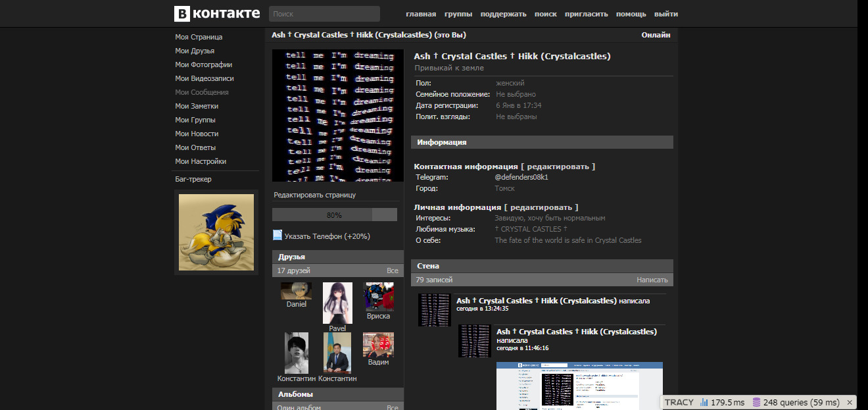Viewport: 868px width, 410px height.
Task: Open поддержать in top navigation
Action: 503,14
